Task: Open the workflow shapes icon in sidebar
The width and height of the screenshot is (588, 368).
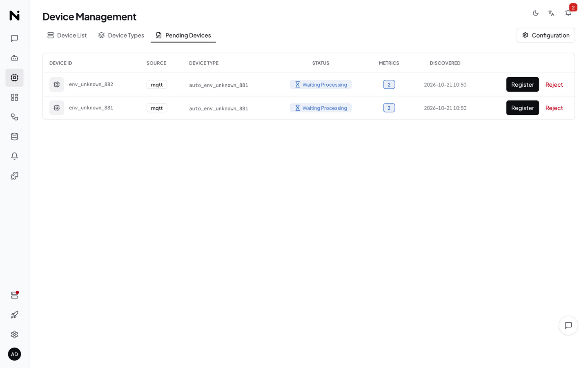Action: pyautogui.click(x=14, y=117)
